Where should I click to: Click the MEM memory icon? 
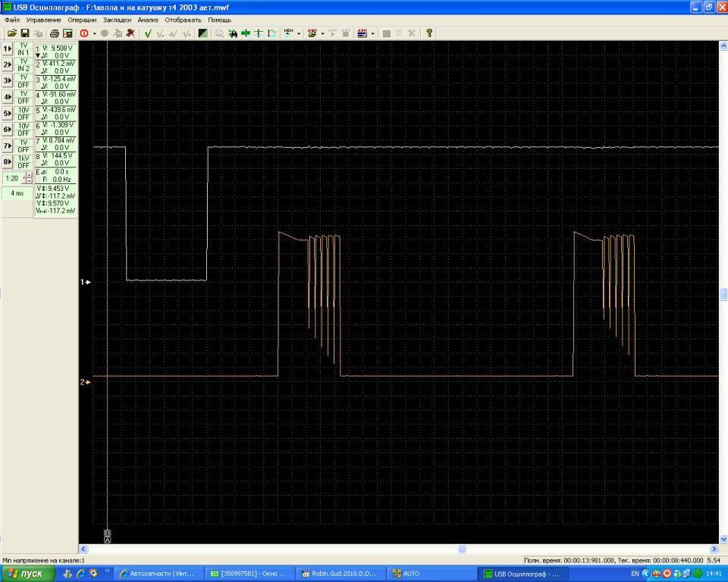[x=289, y=33]
